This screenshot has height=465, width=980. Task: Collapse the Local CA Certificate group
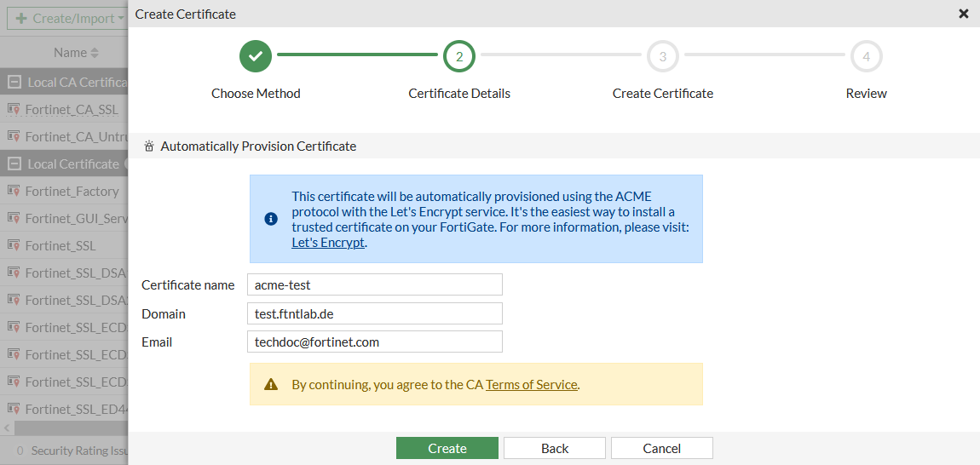click(14, 83)
